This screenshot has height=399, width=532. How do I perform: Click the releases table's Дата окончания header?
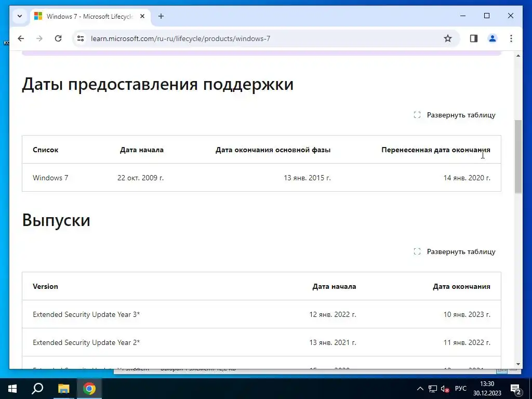click(461, 287)
